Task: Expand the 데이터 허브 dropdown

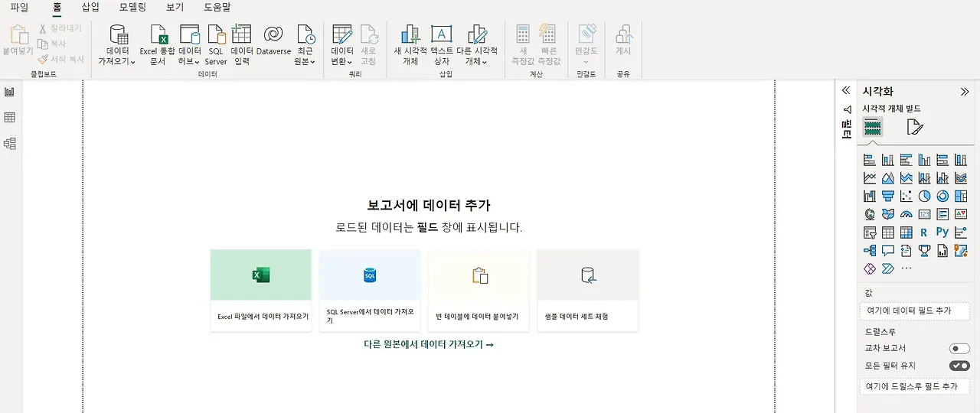Action: point(190,45)
